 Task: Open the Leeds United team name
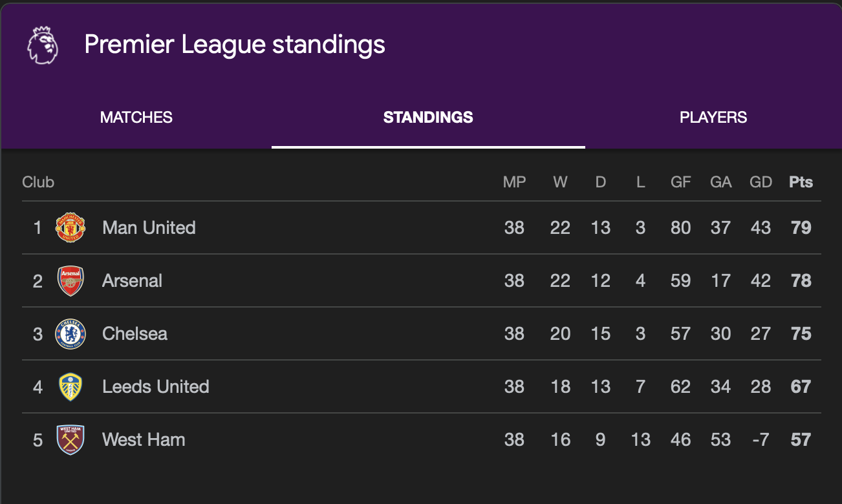155,386
